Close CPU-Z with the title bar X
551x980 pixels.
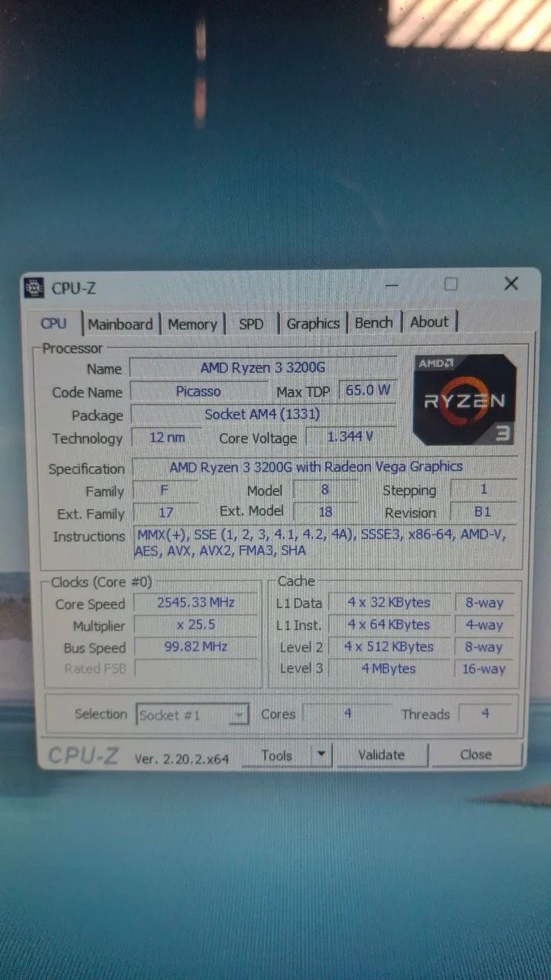click(x=510, y=284)
